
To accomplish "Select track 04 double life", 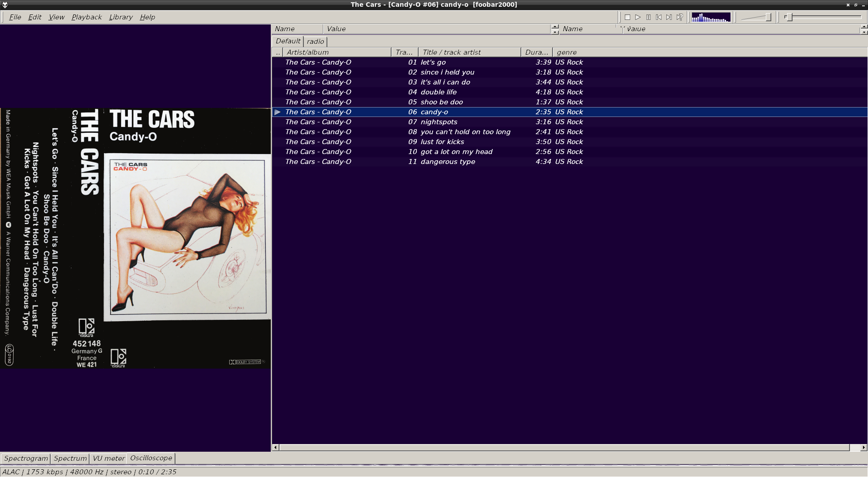I will click(x=570, y=92).
